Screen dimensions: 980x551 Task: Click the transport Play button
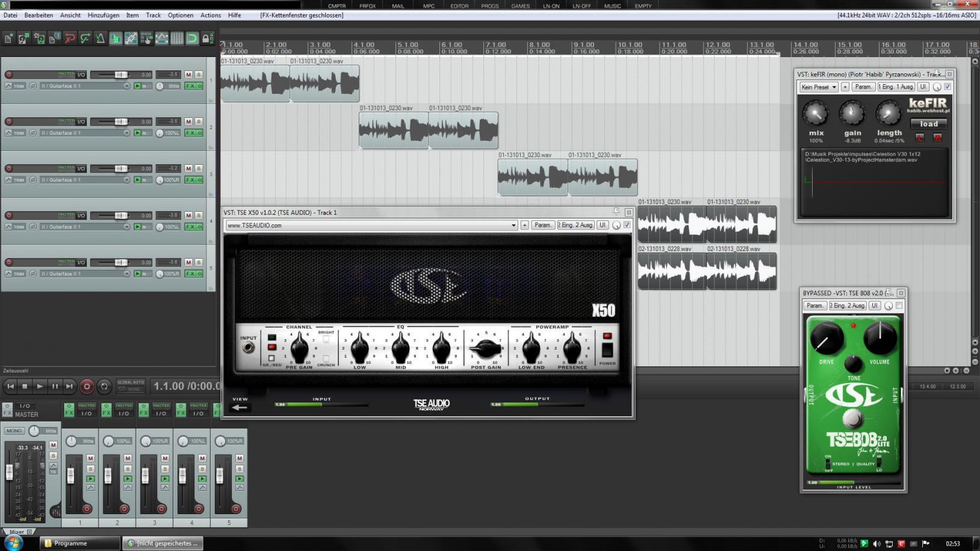40,386
